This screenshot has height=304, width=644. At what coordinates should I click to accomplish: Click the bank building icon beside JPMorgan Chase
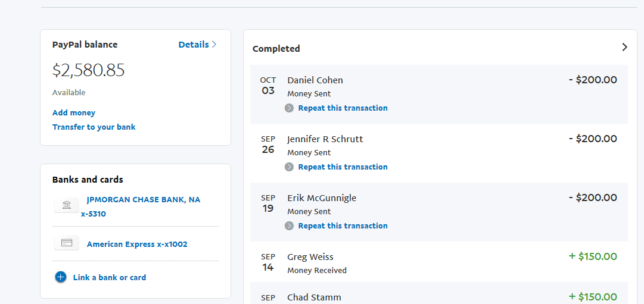pyautogui.click(x=67, y=205)
